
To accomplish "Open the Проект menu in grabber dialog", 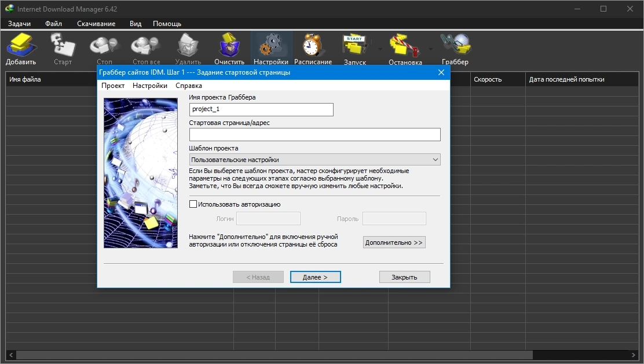I will pos(113,85).
